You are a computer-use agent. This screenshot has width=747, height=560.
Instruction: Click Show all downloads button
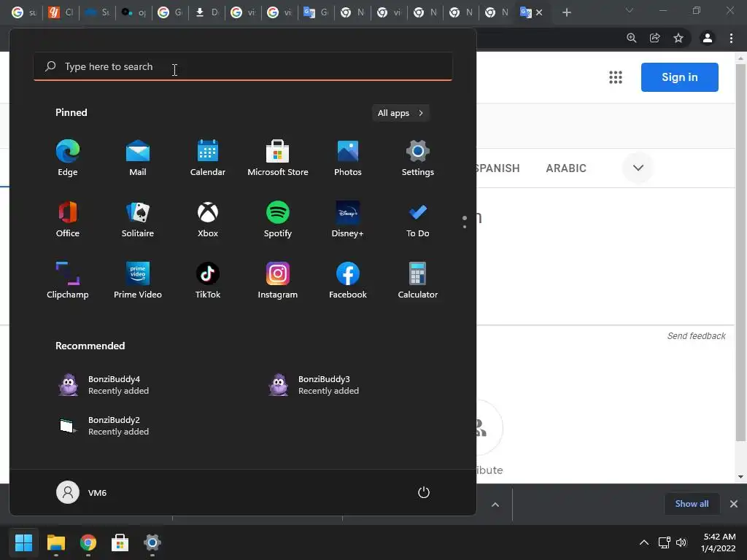692,504
